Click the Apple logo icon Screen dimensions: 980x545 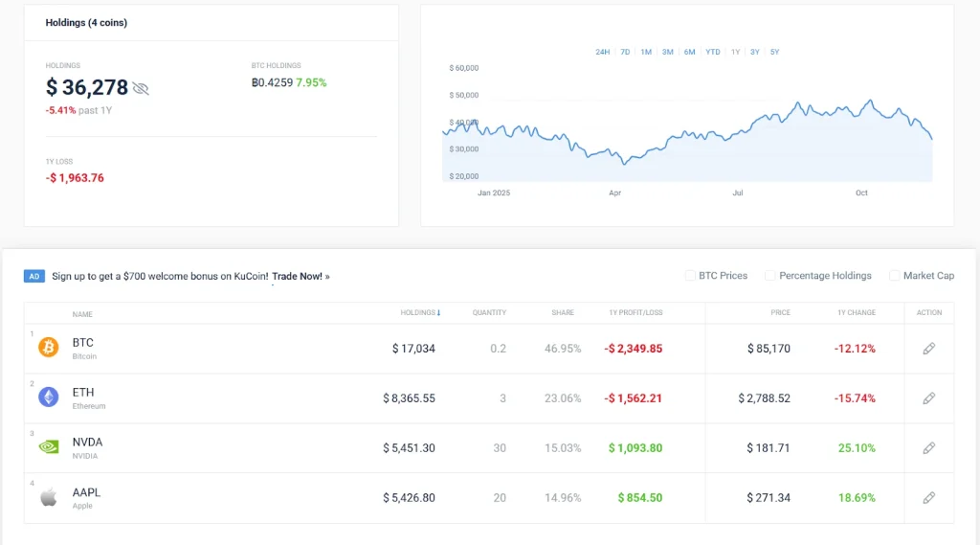point(48,497)
